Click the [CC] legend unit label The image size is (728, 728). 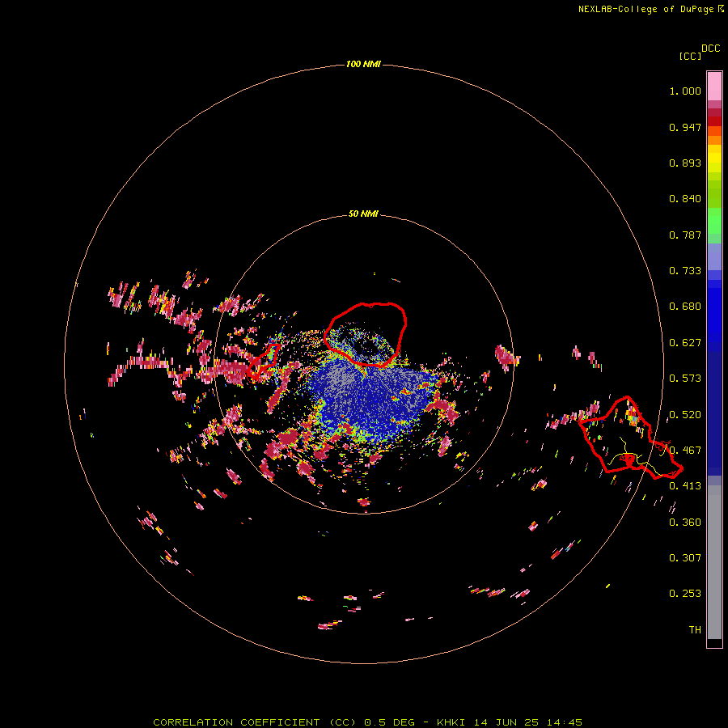pos(690,56)
